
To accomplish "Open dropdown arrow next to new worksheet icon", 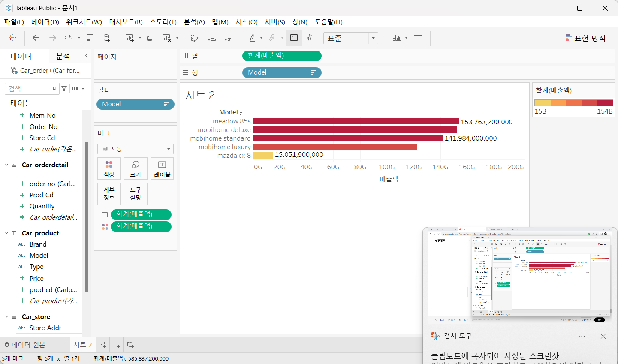I will [x=140, y=38].
